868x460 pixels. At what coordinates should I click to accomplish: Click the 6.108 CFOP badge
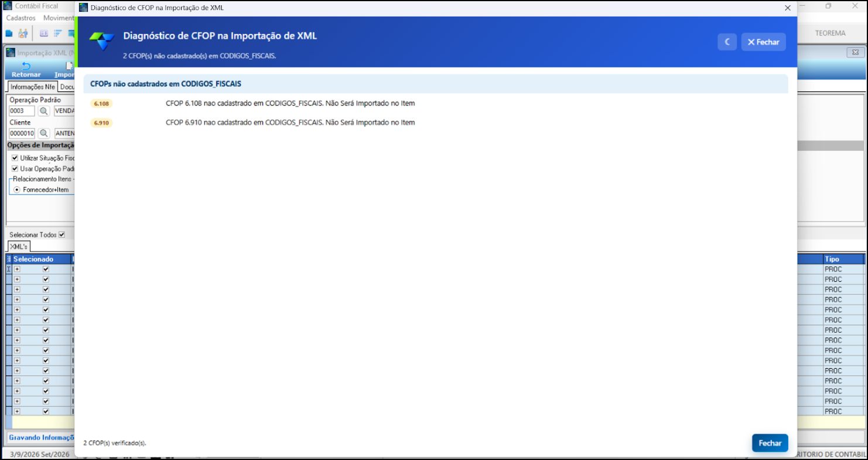point(101,104)
